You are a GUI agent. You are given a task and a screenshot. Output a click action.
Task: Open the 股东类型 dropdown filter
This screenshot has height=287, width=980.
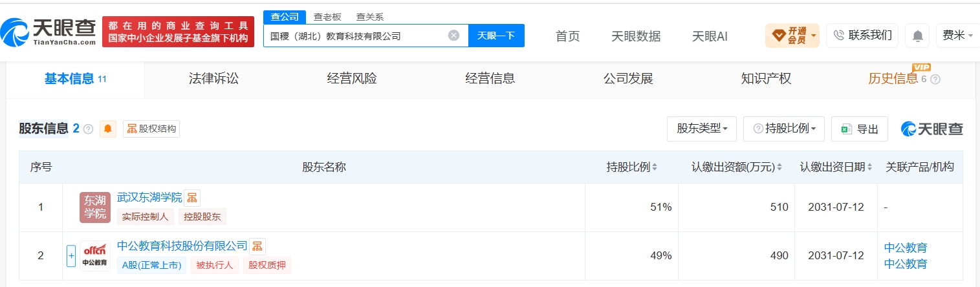(x=702, y=129)
